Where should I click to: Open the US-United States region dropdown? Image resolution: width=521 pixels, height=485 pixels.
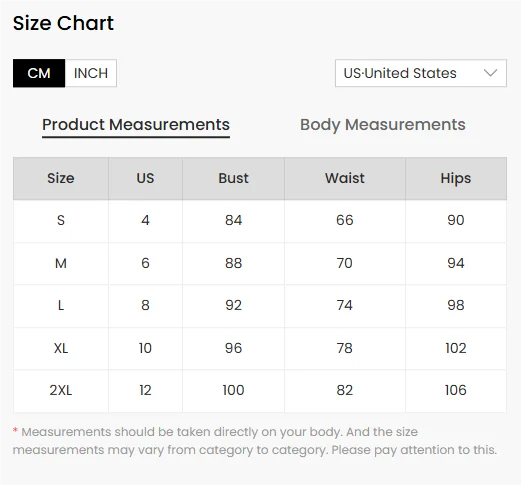[421, 73]
